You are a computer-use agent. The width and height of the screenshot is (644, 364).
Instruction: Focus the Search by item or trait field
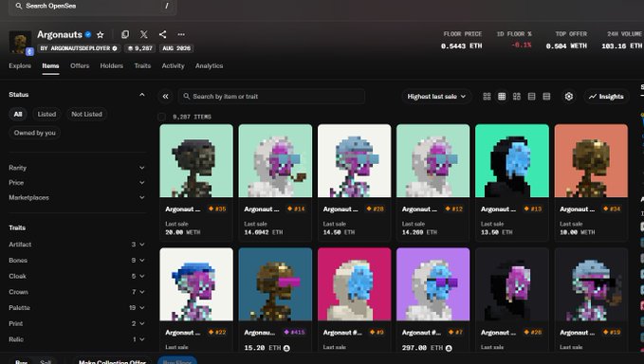(271, 97)
